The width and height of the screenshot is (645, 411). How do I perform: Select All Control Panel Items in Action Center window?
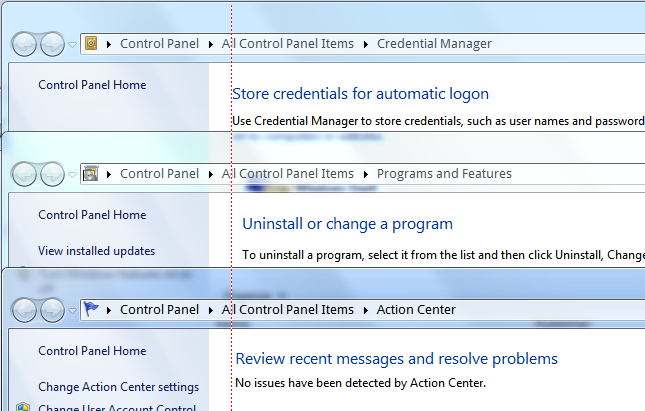point(288,310)
